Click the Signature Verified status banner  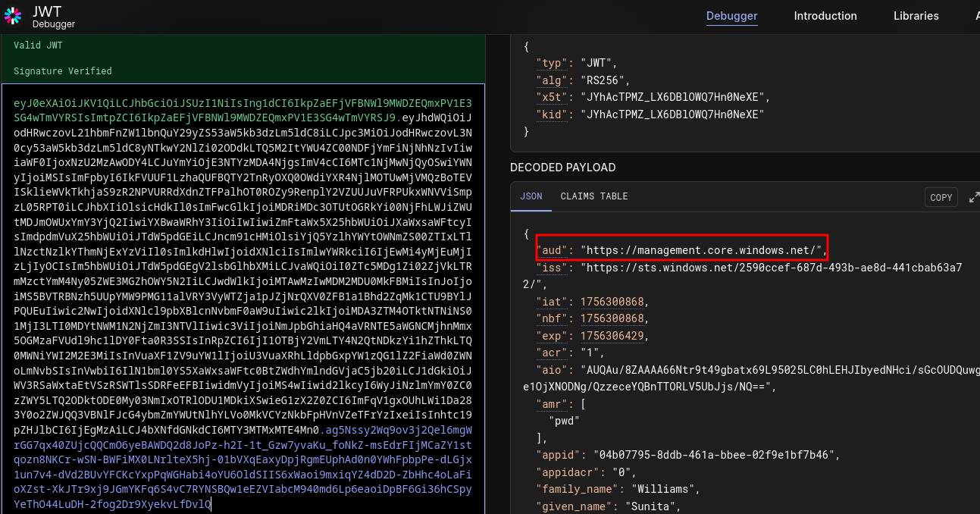(x=62, y=71)
